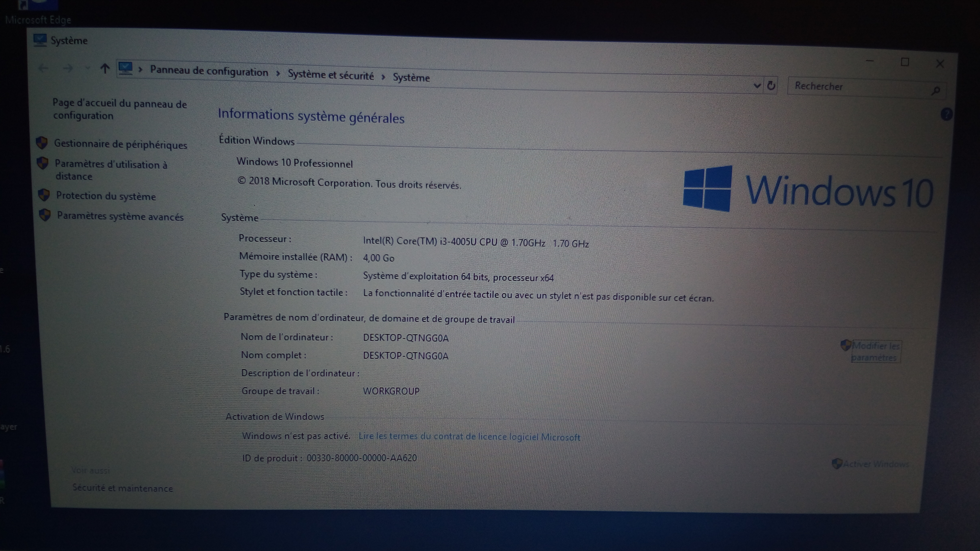Open Paramètres système avancés

[x=120, y=216]
